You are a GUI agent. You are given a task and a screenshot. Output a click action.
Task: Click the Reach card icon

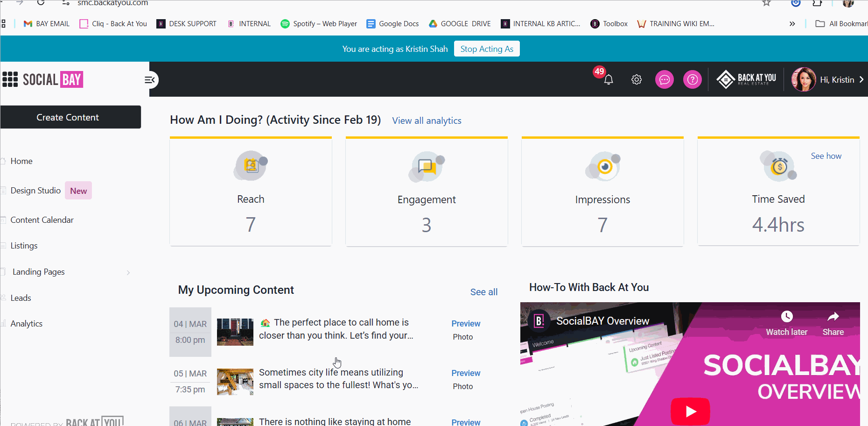(x=251, y=166)
